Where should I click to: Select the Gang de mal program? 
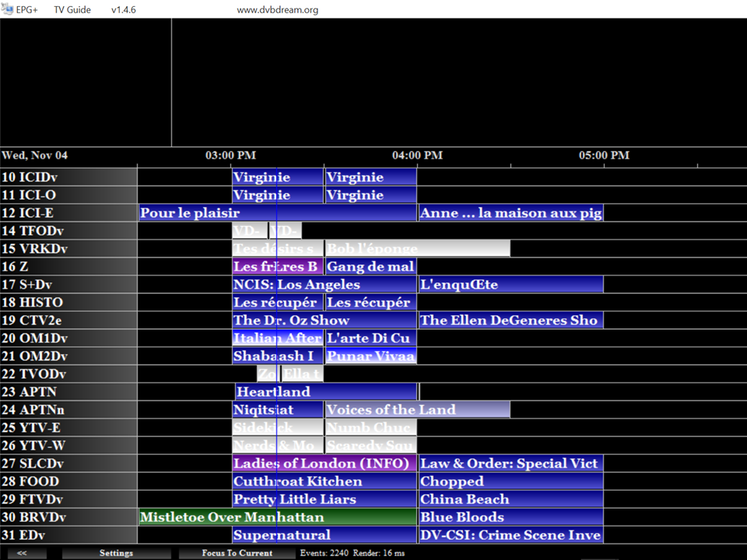[x=370, y=267]
